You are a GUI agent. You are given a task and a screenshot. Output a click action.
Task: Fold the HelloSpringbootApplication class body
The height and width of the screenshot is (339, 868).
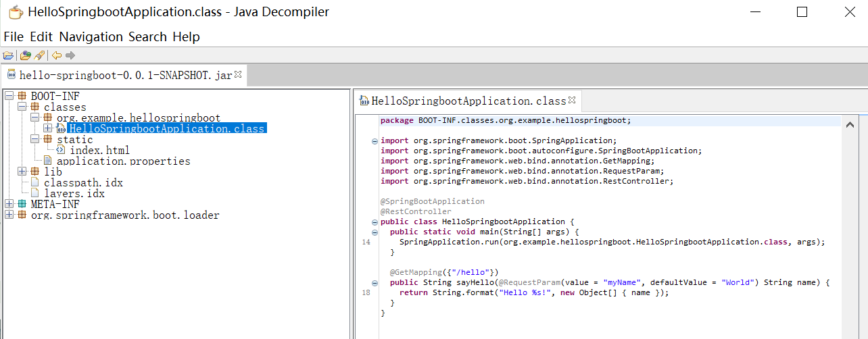pos(375,222)
